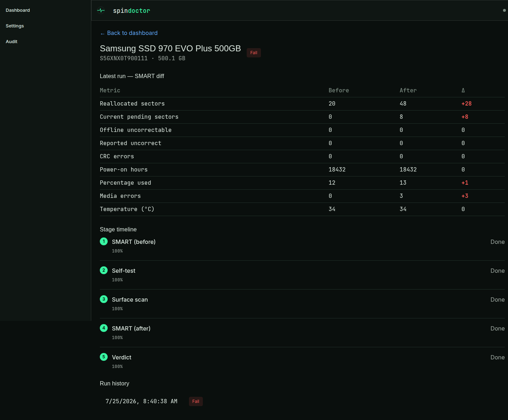The height and width of the screenshot is (420, 508).
Task: Click the After column header
Action: coord(408,91)
